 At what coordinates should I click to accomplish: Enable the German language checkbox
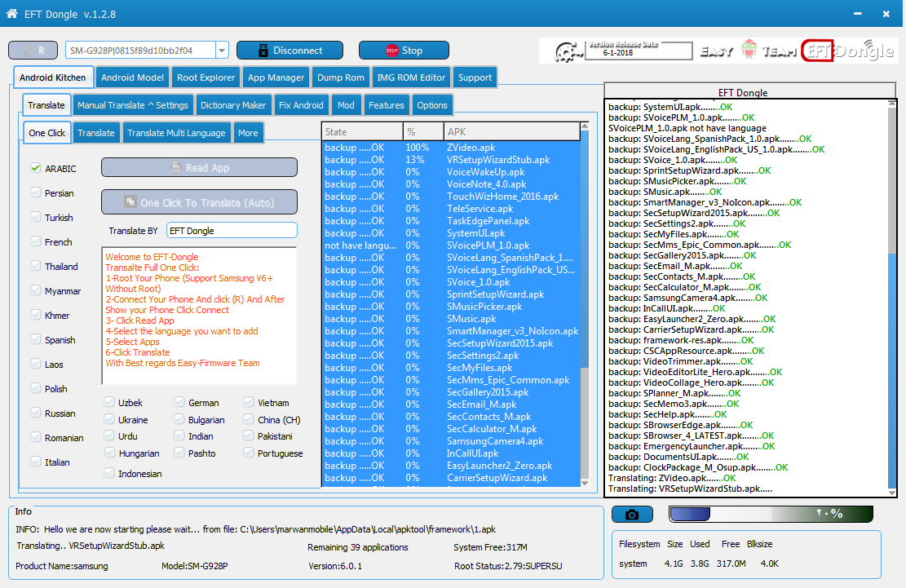(179, 402)
